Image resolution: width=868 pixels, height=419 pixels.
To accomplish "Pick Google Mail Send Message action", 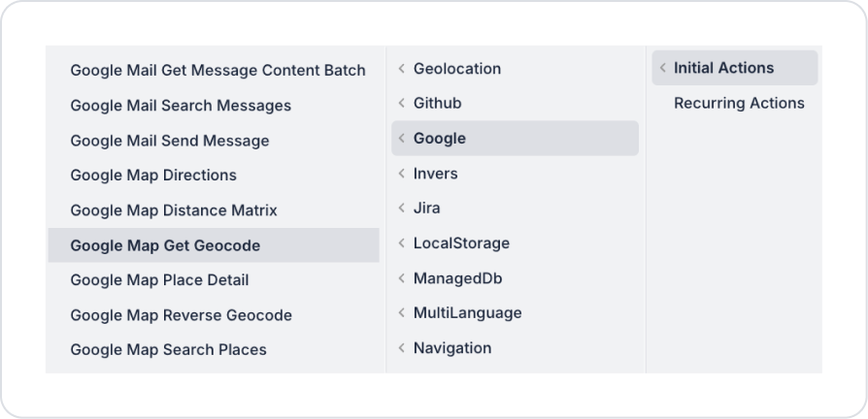I will [169, 141].
